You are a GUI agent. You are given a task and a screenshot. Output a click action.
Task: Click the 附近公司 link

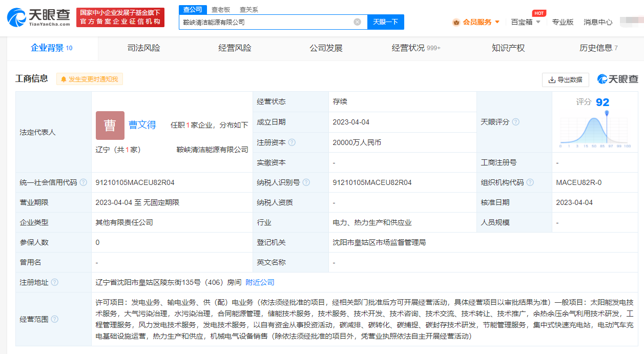tap(260, 282)
